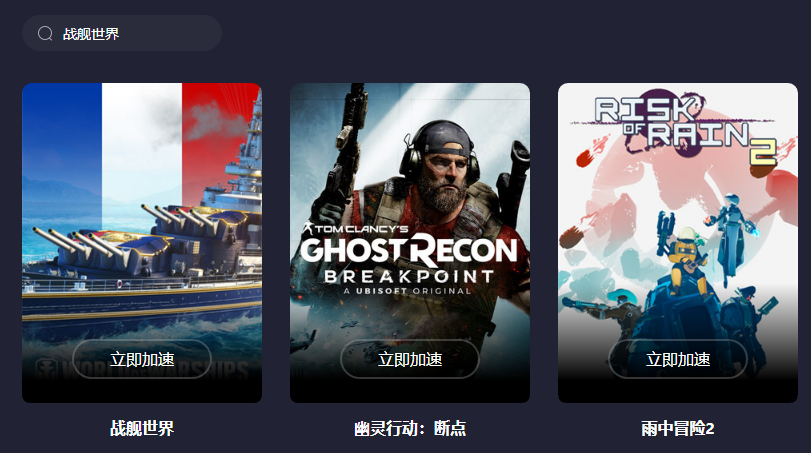This screenshot has height=453, width=811.
Task: Click 立即加速 on the Risk of Rain 2 card
Action: click(x=678, y=359)
